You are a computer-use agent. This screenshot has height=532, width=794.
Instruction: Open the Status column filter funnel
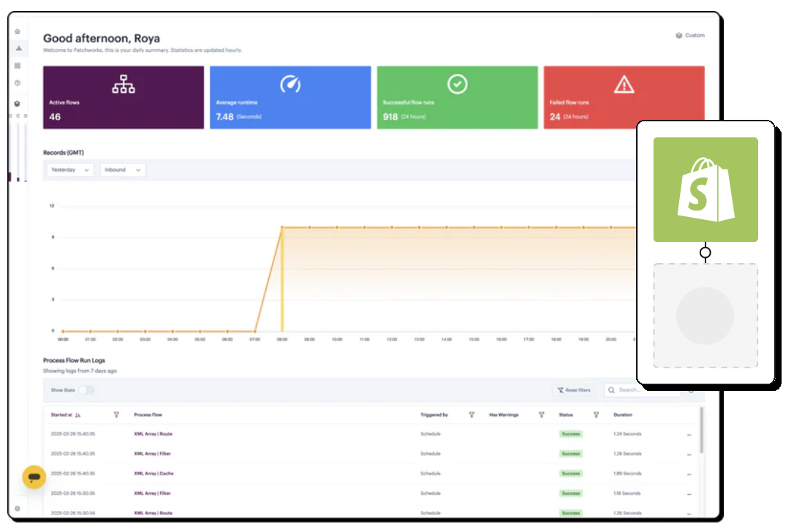(x=596, y=415)
